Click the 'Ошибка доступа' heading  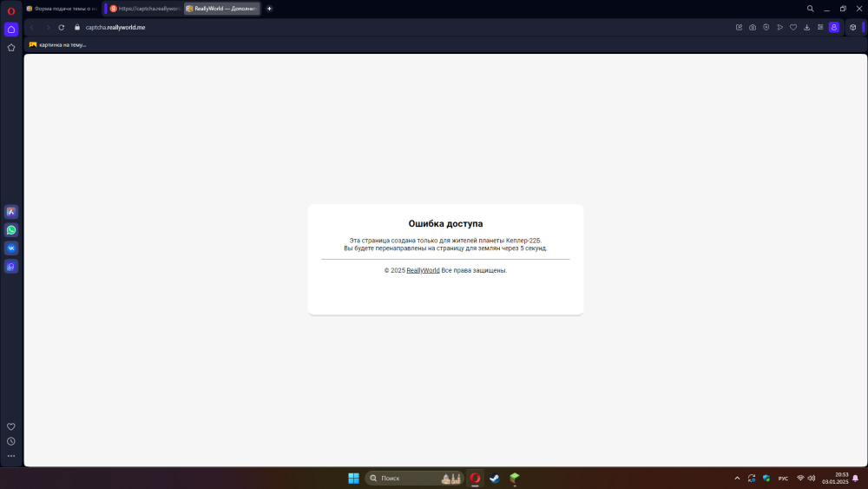point(445,224)
